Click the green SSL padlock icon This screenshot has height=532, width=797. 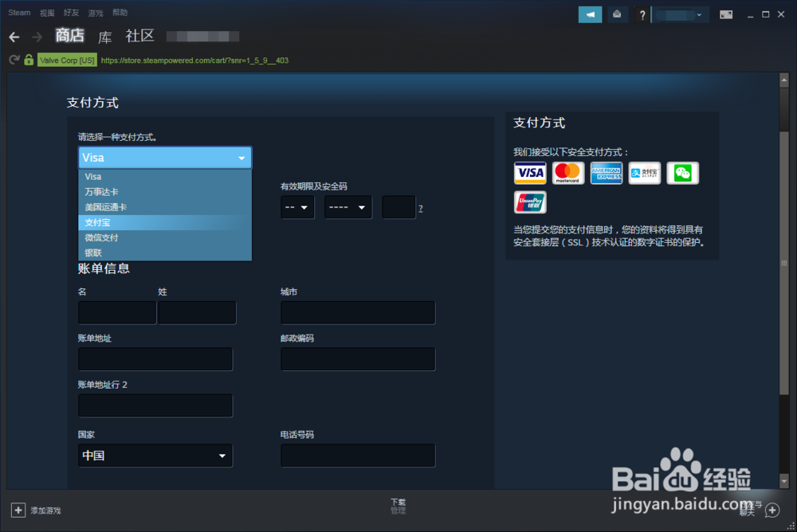(29, 60)
